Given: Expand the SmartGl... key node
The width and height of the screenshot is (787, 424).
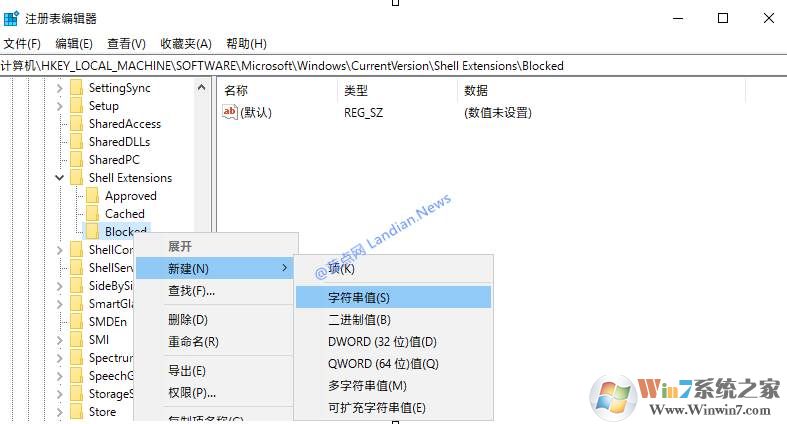Looking at the screenshot, I should point(60,304).
